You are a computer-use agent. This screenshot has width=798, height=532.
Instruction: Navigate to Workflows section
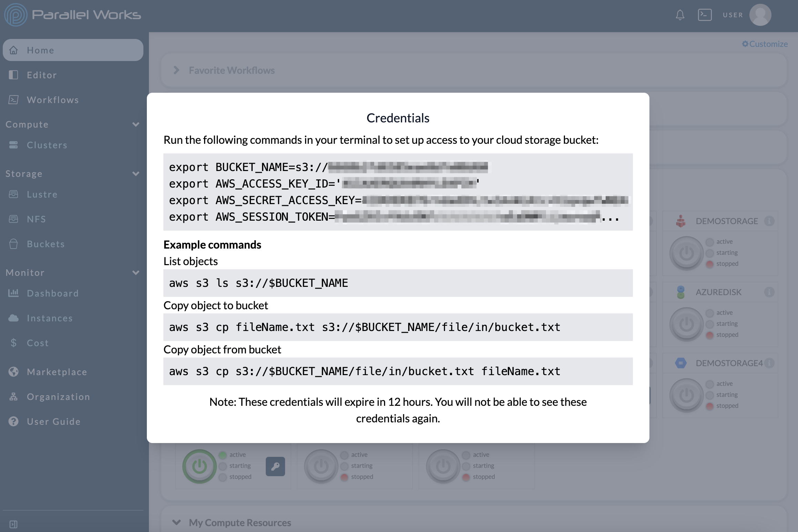[53, 99]
